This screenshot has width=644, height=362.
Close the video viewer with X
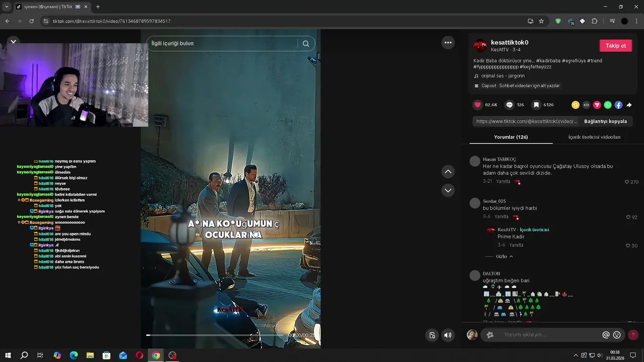[x=14, y=41]
